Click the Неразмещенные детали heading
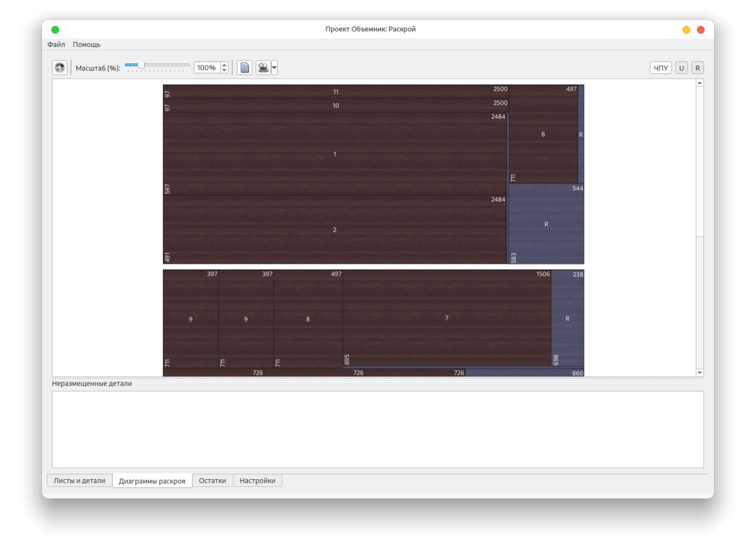 coord(92,383)
